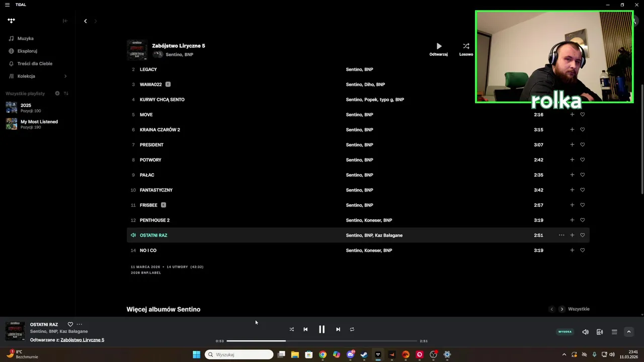Add PENTHOUSE 2 to playlist

click(572, 220)
